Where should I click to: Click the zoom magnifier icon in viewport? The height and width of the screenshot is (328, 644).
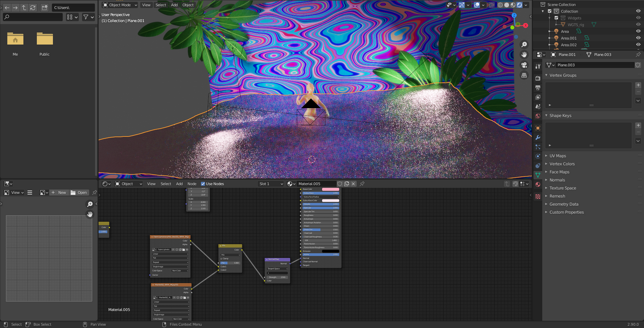click(524, 44)
